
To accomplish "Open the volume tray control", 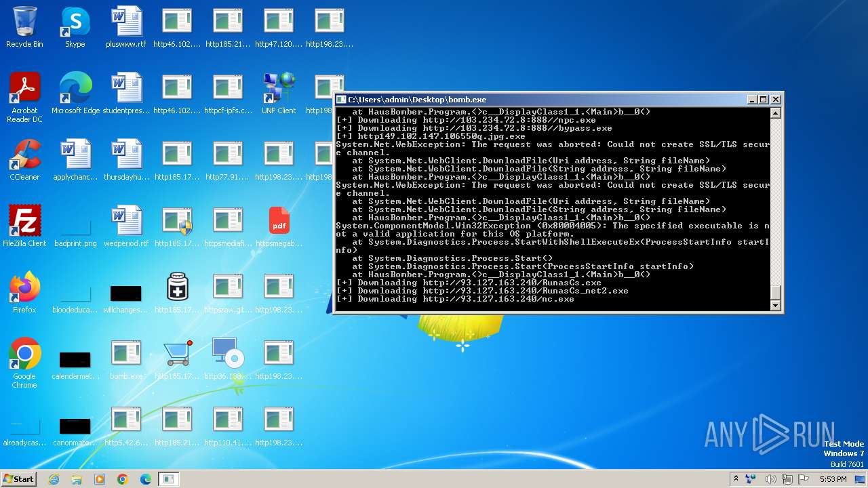I will pyautogui.click(x=771, y=479).
